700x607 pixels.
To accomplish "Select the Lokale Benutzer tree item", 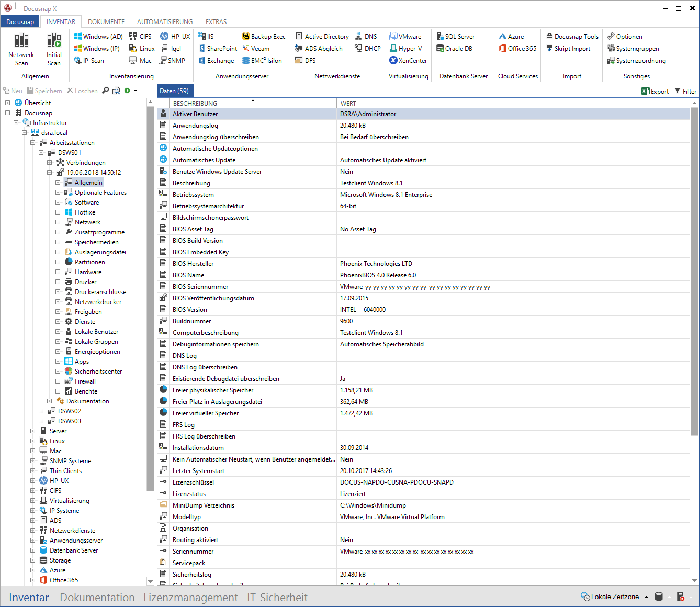I will pos(92,332).
